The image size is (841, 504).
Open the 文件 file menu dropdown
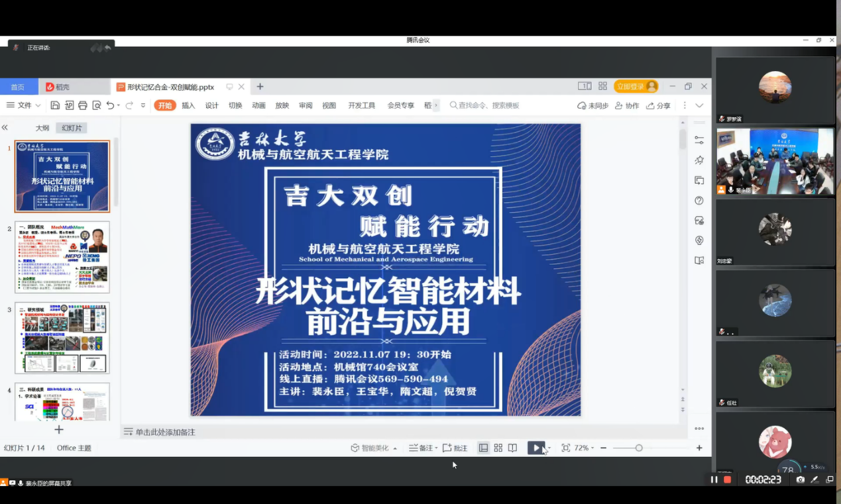tap(24, 105)
